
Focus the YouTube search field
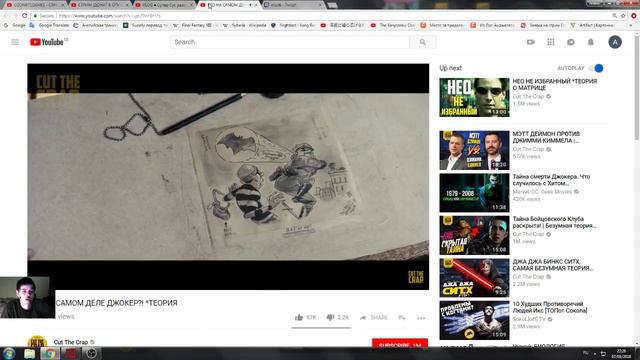point(290,42)
